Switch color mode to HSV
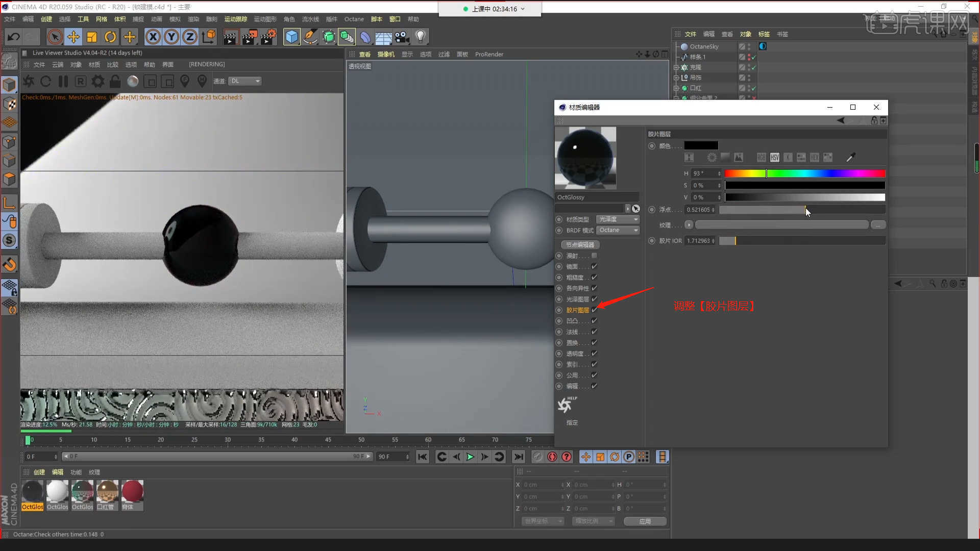Viewport: 980px width, 551px height. [x=775, y=158]
